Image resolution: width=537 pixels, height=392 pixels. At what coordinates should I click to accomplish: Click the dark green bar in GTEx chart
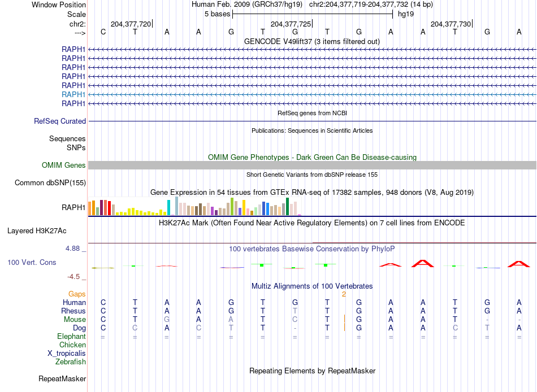[287, 206]
